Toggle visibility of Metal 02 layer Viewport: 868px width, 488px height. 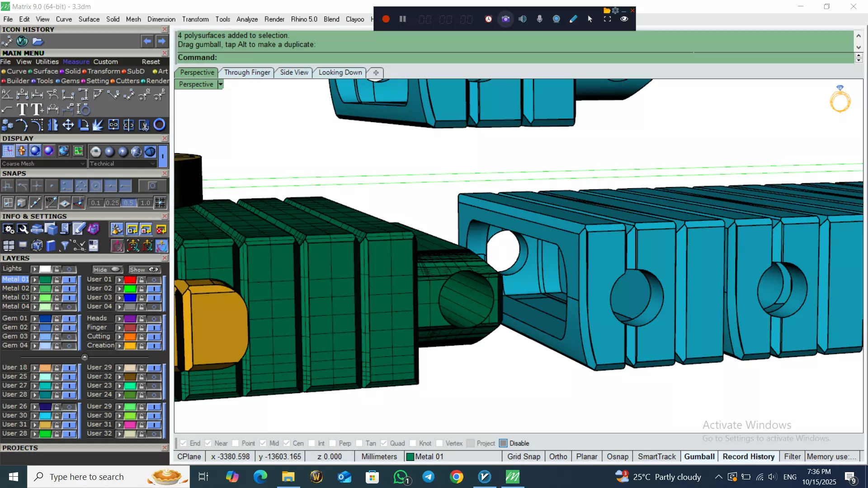pyautogui.click(x=69, y=289)
